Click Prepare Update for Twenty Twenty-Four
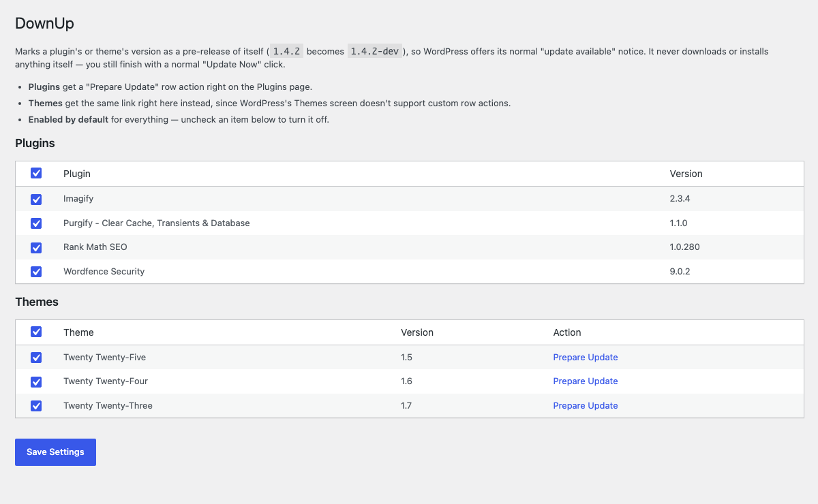The height and width of the screenshot is (504, 818). point(586,381)
